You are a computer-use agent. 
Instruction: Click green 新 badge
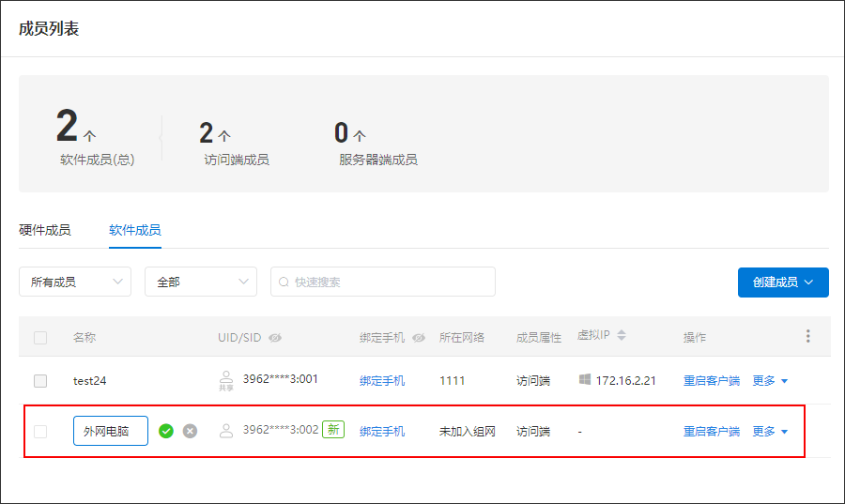[333, 429]
